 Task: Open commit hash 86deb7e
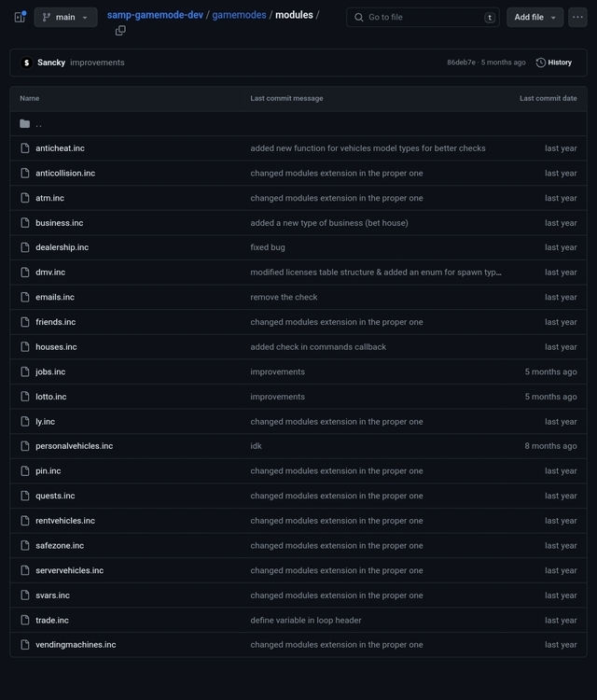pos(461,63)
